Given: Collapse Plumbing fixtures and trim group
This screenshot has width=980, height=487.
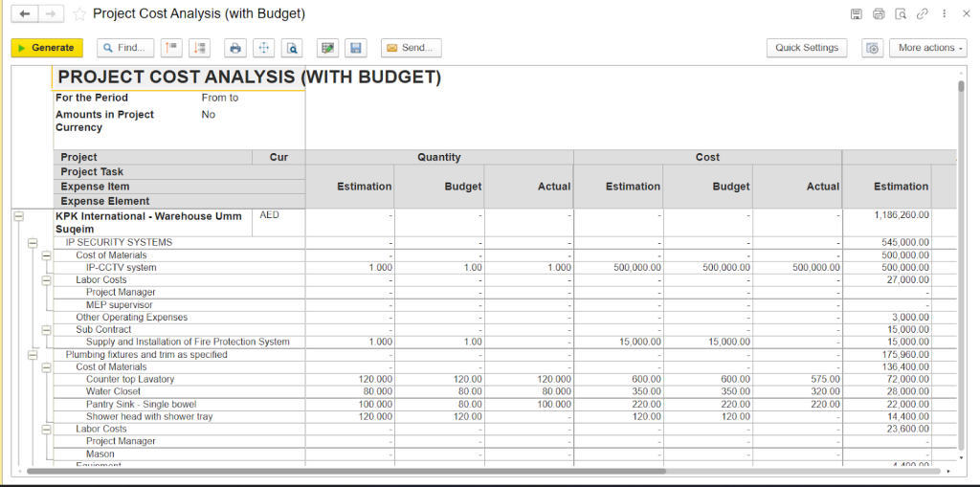Looking at the screenshot, I should [32, 355].
